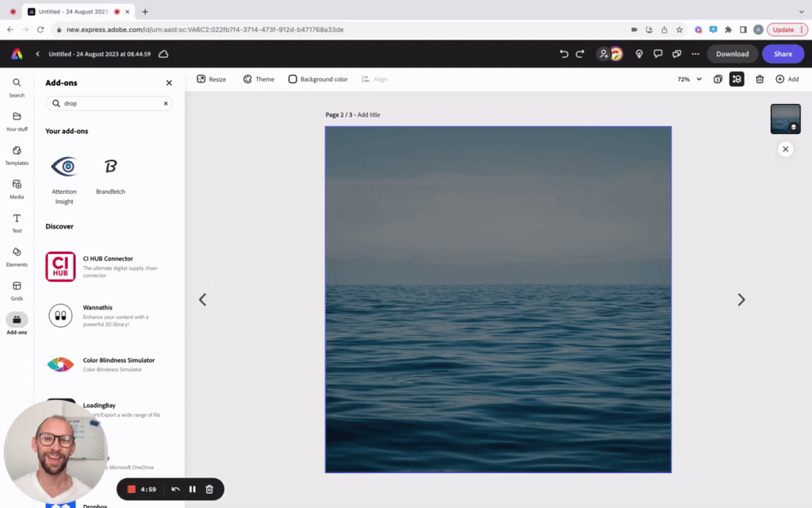Screen dimensions: 812x508
Task: Open the 72% zoom level dropdown
Action: point(687,79)
